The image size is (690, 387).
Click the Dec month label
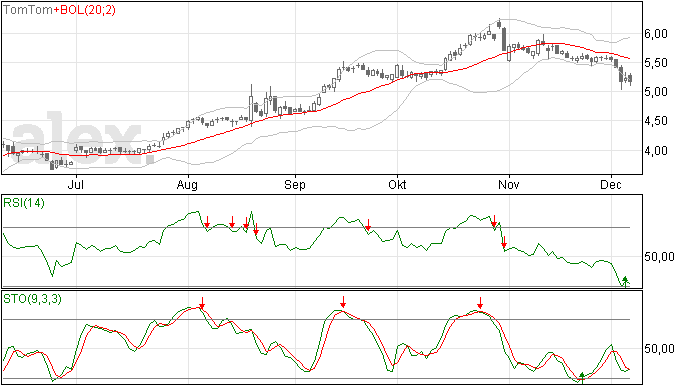(x=611, y=184)
